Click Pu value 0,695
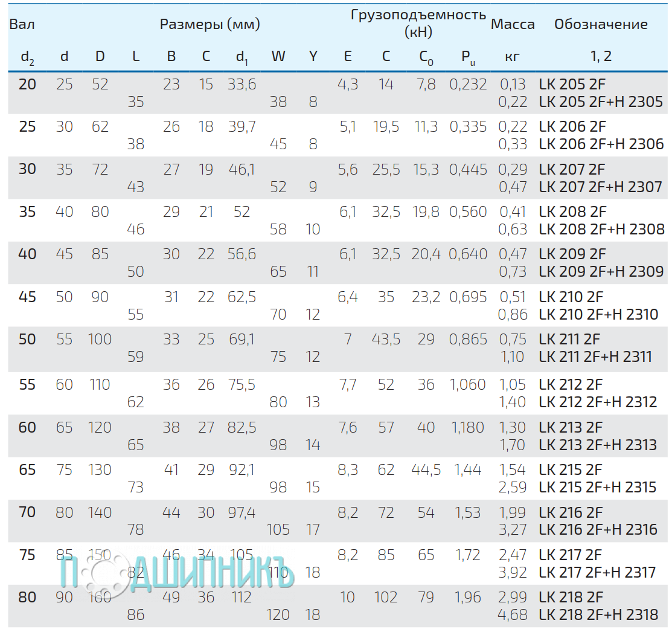The width and height of the screenshot is (672, 632). (468, 297)
